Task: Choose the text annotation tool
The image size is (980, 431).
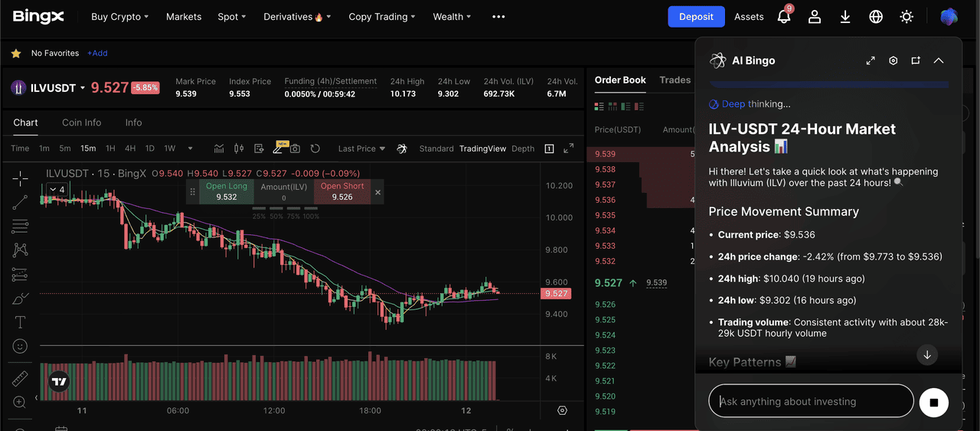Action: [x=20, y=322]
